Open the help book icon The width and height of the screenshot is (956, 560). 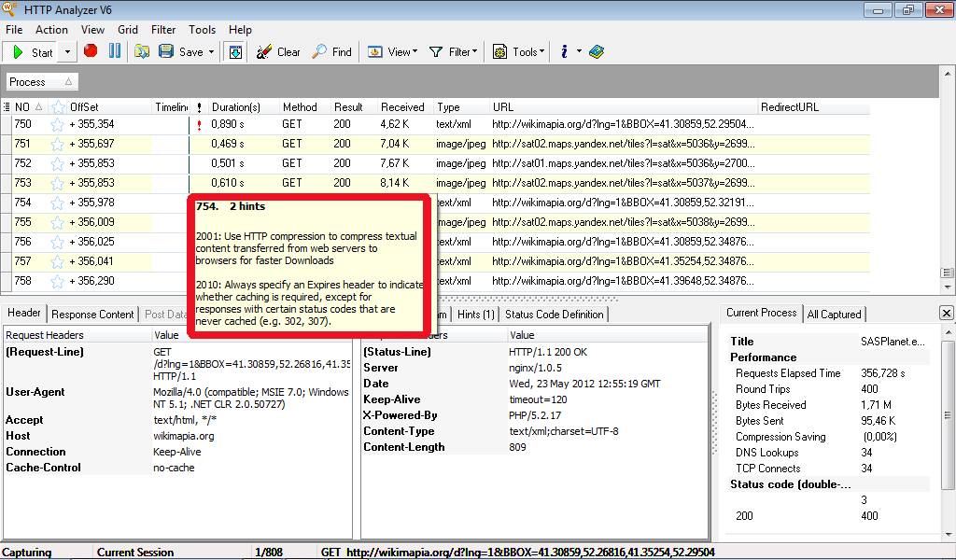pos(597,52)
